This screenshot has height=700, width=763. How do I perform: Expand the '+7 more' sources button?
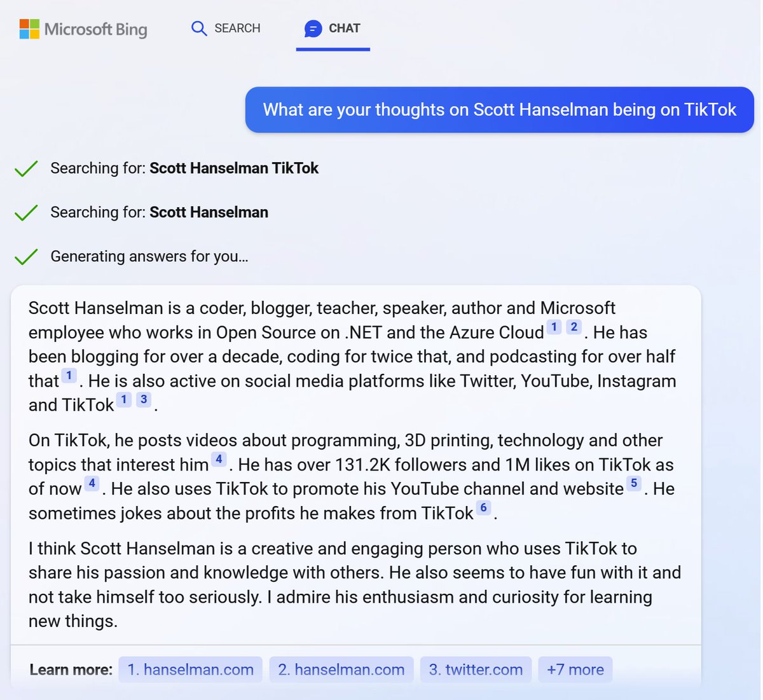575,669
